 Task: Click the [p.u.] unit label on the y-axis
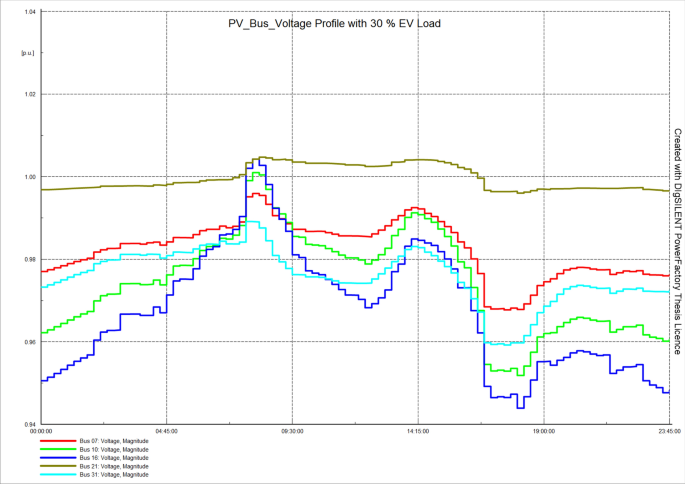[27, 52]
